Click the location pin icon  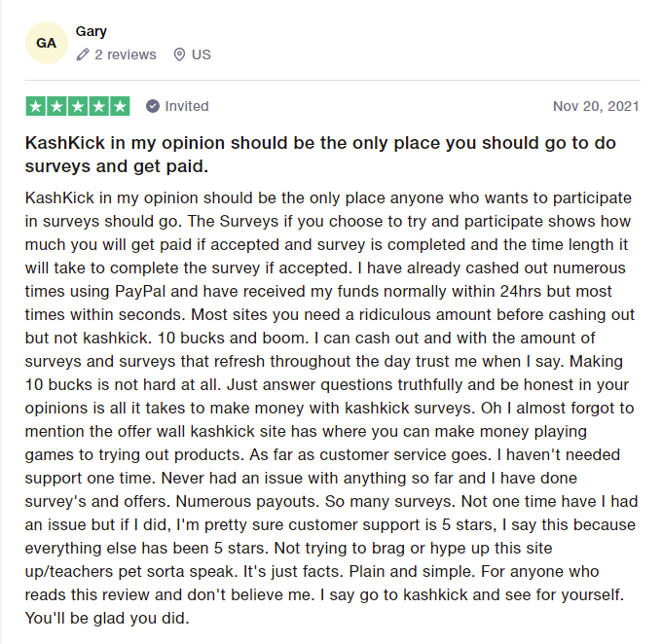pyautogui.click(x=179, y=54)
